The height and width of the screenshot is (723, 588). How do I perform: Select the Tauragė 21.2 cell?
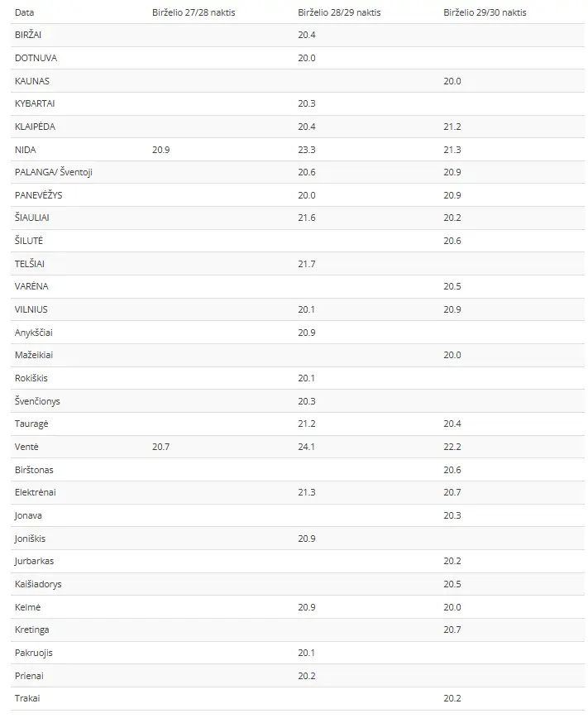coord(307,424)
